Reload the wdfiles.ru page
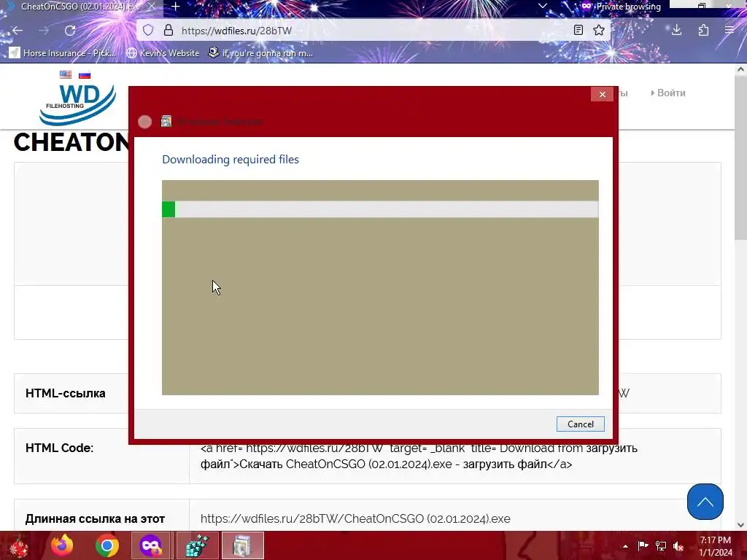Viewport: 747px width, 560px height. point(70,31)
